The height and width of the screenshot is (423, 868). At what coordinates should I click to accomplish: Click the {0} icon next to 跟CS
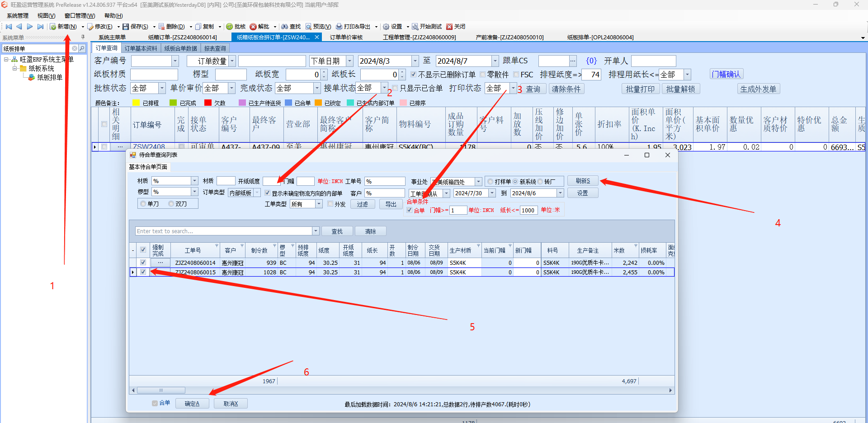(x=591, y=61)
